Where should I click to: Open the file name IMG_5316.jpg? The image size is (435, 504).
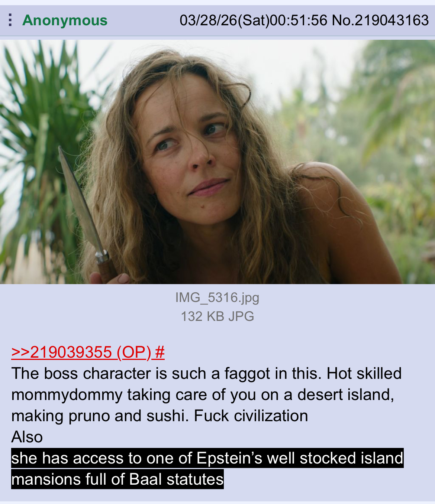(217, 297)
